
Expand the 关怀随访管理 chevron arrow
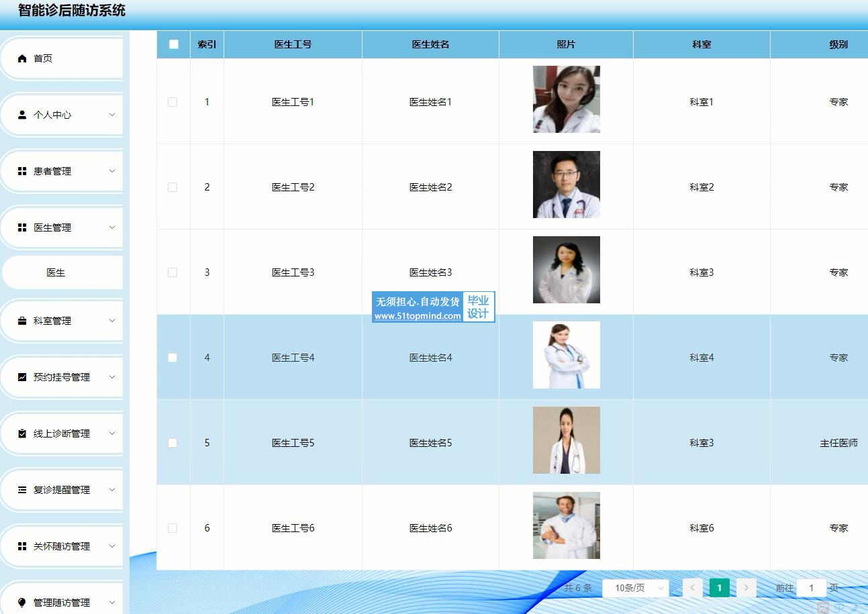click(x=112, y=546)
